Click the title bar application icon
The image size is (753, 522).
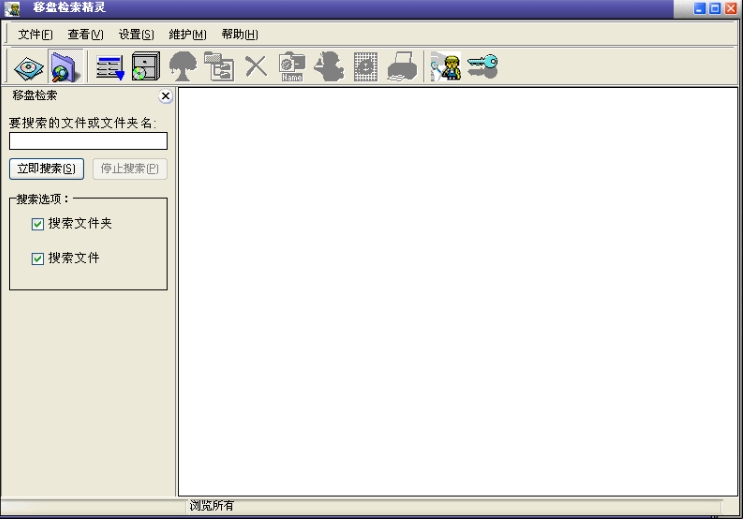tap(12, 8)
